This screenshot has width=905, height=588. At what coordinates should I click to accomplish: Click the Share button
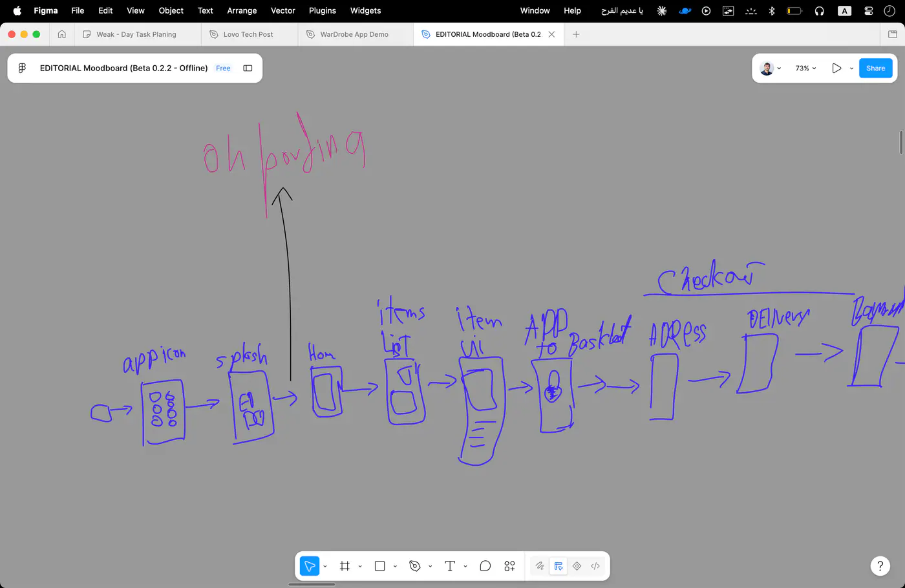(x=876, y=68)
